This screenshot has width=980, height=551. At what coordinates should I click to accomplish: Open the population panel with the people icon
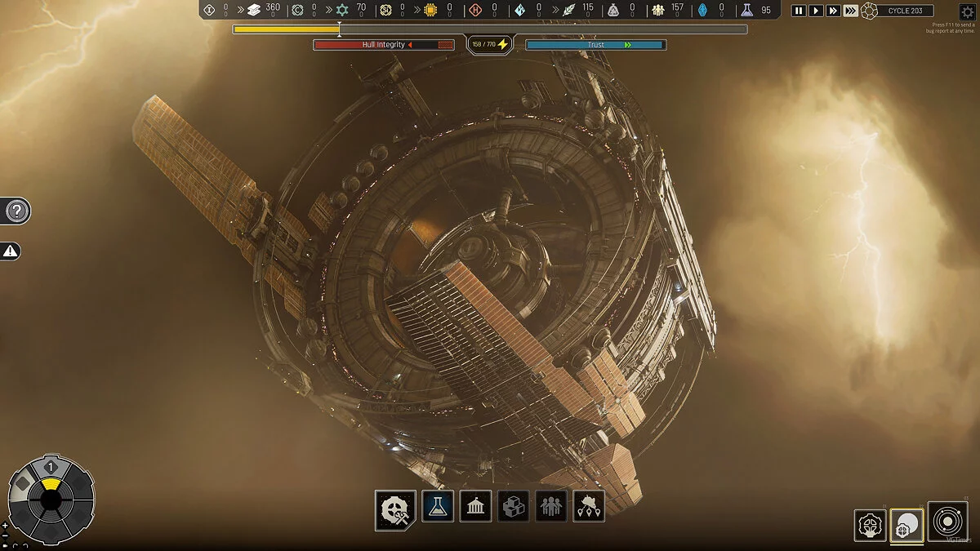coord(550,506)
